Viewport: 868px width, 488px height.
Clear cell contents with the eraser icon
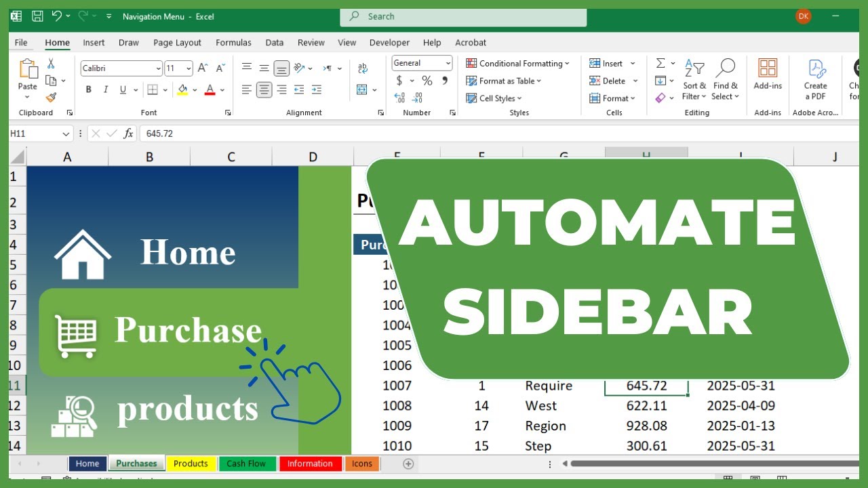pos(660,98)
